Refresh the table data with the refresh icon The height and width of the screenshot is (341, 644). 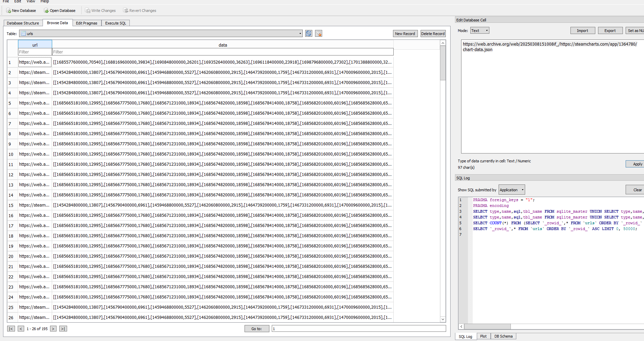coord(309,33)
